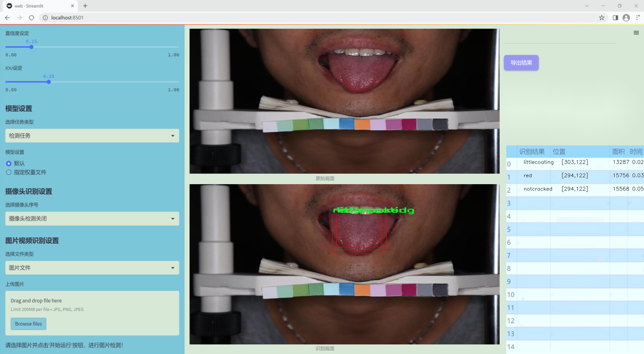Click the 图片视频识别设置 heading
This screenshot has height=354, width=644.
[x=32, y=241]
